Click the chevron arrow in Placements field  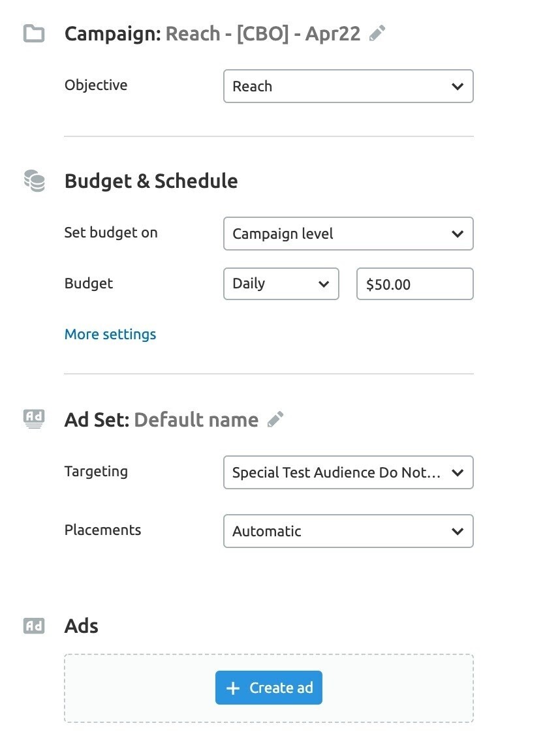458,531
